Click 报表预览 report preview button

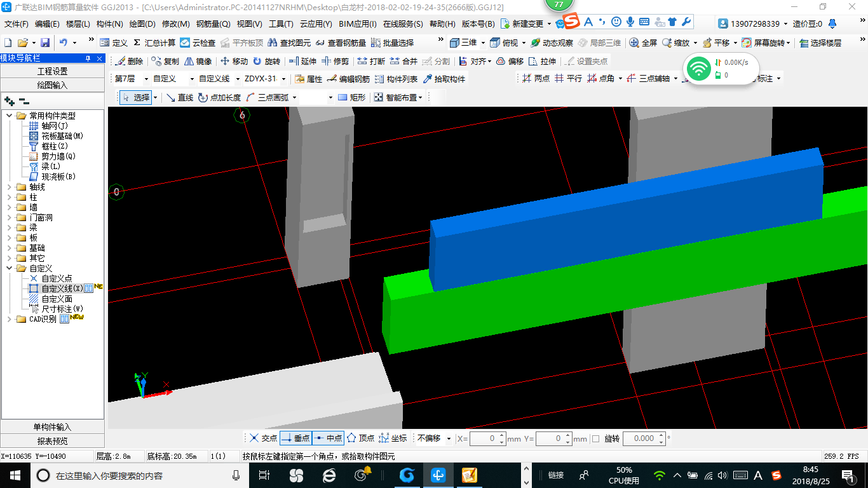point(53,441)
